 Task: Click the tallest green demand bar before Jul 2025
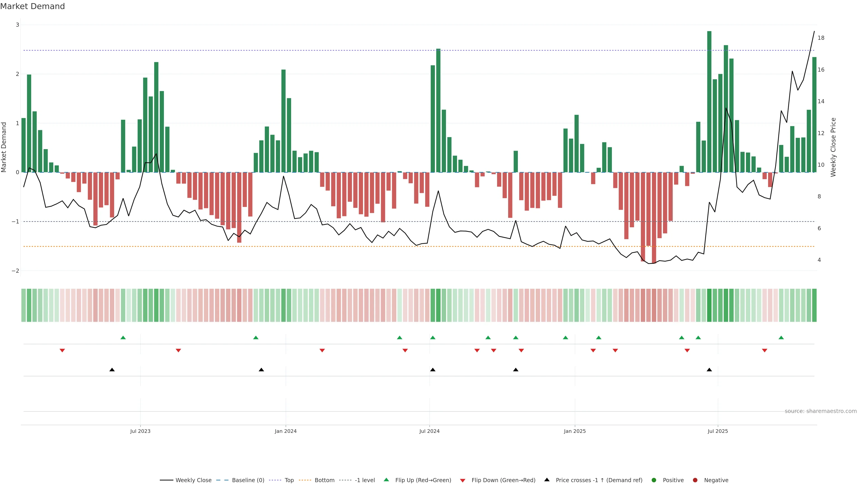coord(709,101)
